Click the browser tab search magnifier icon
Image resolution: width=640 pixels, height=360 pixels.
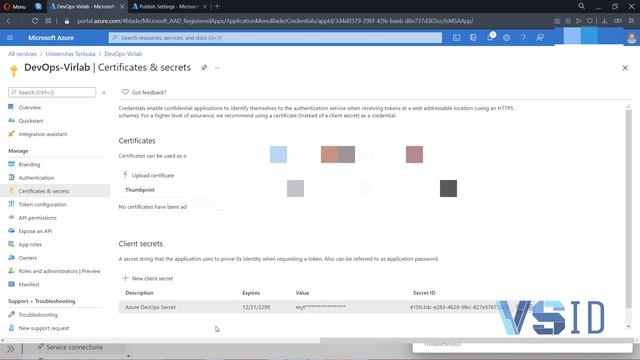click(581, 6)
